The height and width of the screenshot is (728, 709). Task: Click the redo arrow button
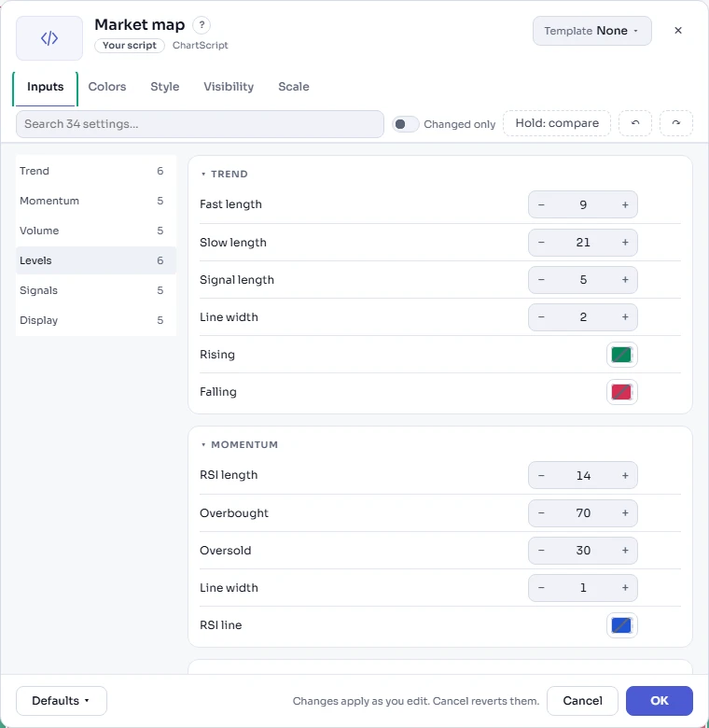[676, 123]
